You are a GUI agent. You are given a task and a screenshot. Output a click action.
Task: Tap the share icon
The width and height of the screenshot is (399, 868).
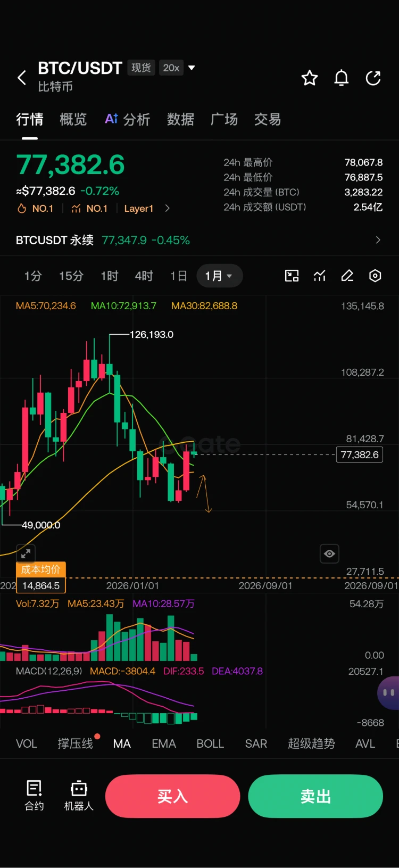373,78
